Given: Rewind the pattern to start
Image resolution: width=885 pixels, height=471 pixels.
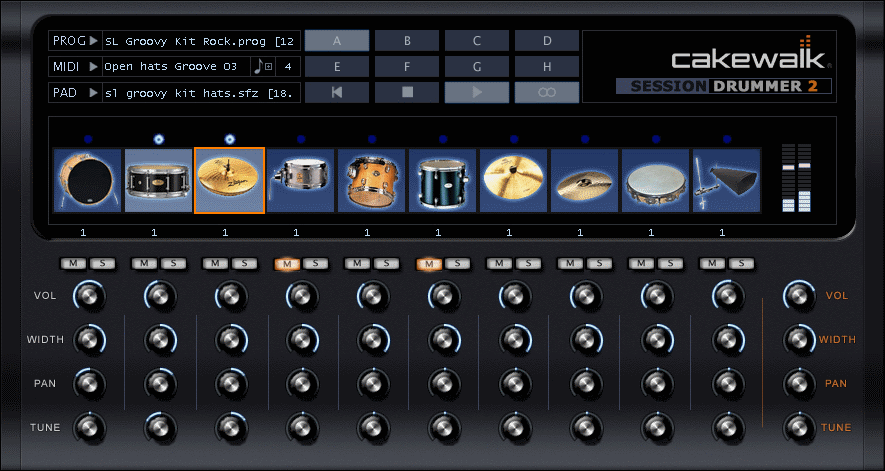Looking at the screenshot, I should 337,93.
